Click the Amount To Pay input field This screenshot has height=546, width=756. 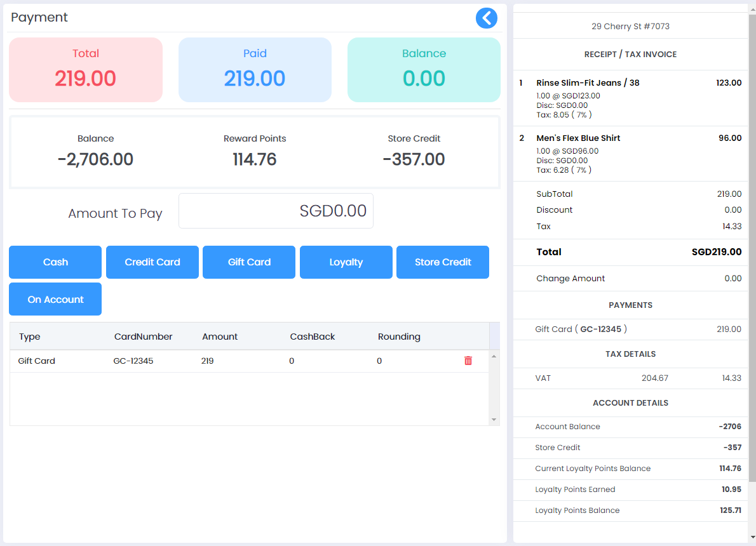276,210
